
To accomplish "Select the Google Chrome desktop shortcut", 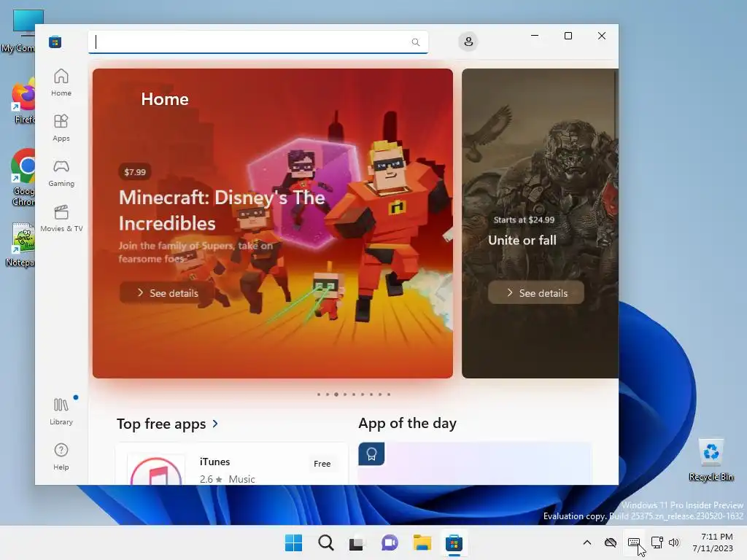I will 23,177.
